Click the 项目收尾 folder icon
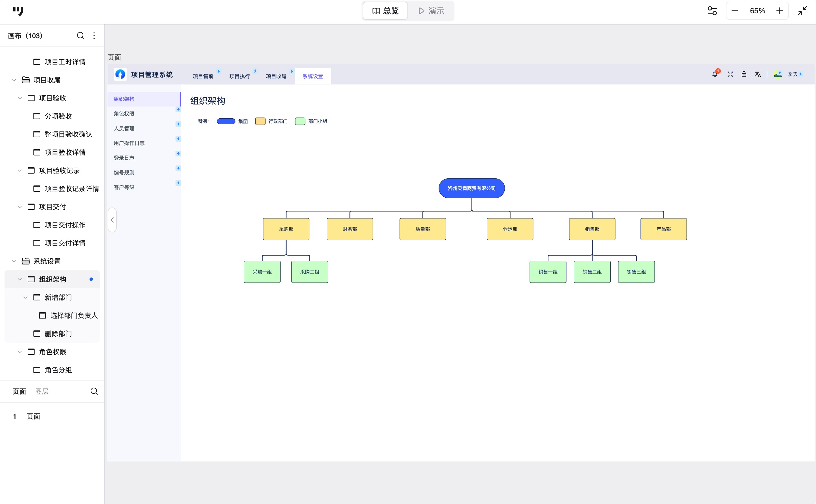This screenshot has width=816, height=504. click(x=26, y=80)
